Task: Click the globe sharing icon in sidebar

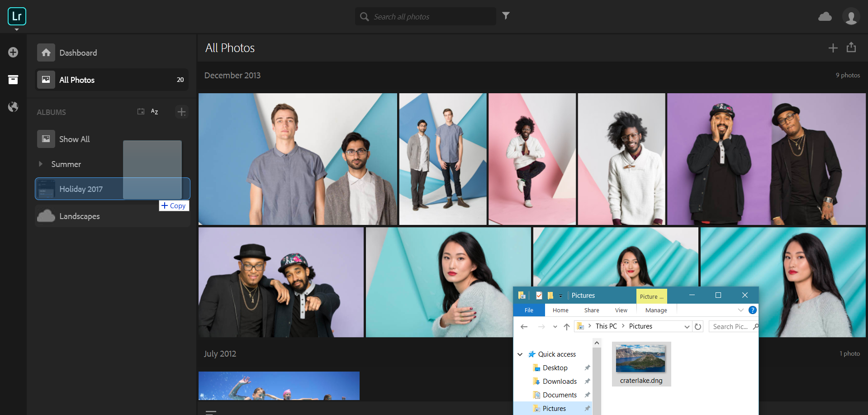Action: pyautogui.click(x=13, y=107)
